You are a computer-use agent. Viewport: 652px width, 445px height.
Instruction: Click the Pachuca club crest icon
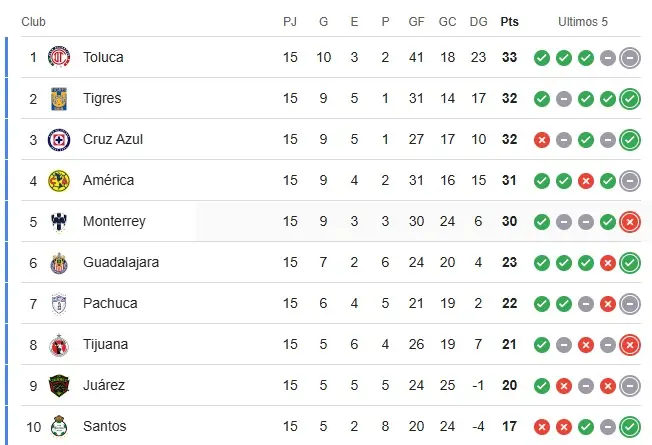tap(59, 303)
